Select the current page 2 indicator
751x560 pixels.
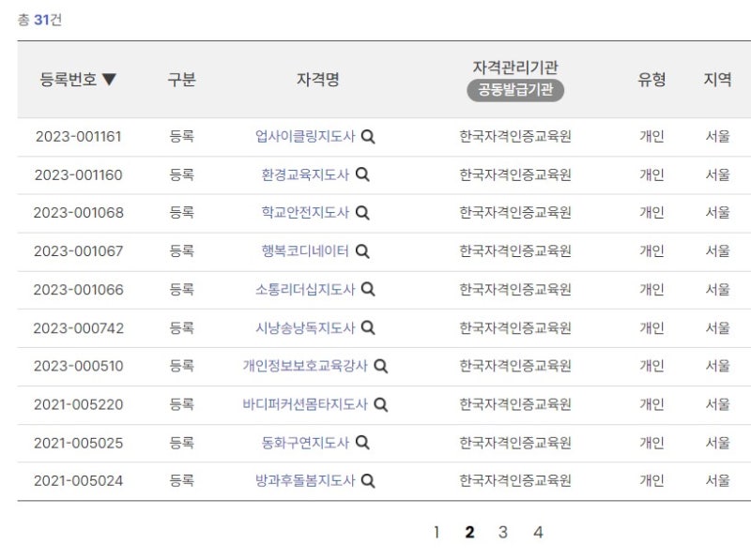point(469,532)
